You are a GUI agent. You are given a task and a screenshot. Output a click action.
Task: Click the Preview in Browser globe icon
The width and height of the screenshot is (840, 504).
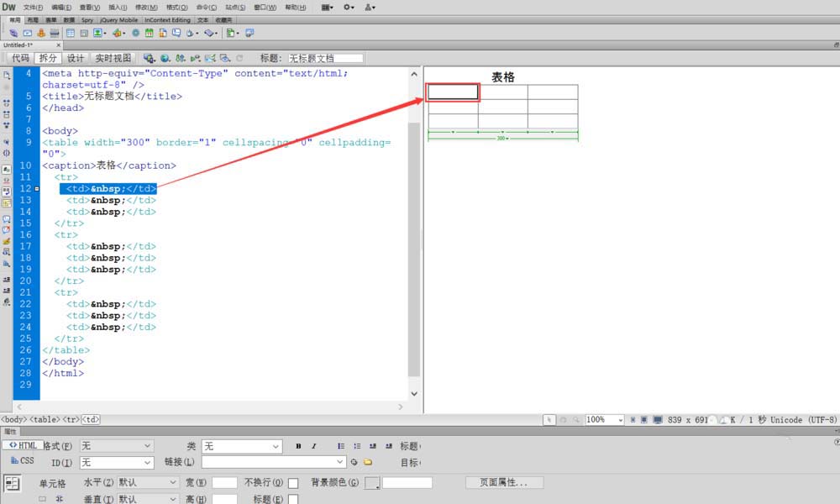165,58
